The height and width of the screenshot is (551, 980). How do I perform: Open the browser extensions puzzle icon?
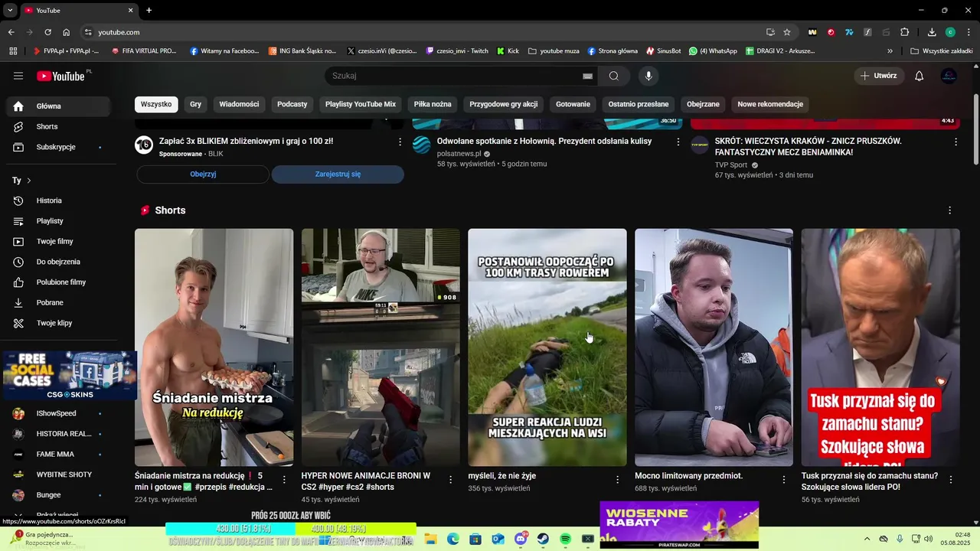tap(905, 32)
